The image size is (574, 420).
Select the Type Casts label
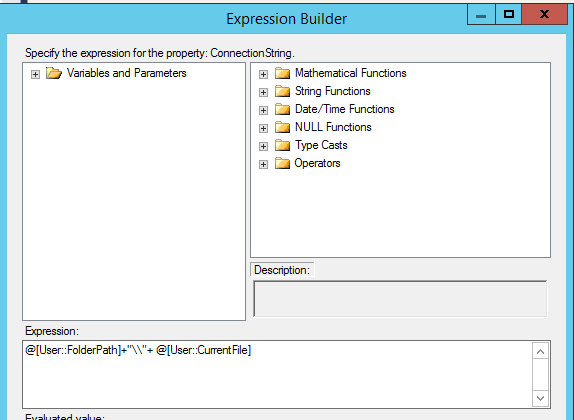pos(321,145)
